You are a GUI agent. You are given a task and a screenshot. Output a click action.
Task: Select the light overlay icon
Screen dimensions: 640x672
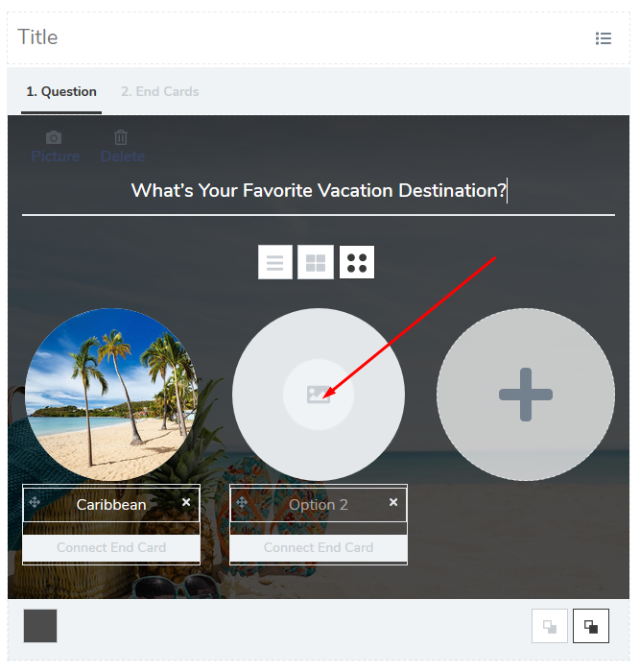tap(550, 626)
